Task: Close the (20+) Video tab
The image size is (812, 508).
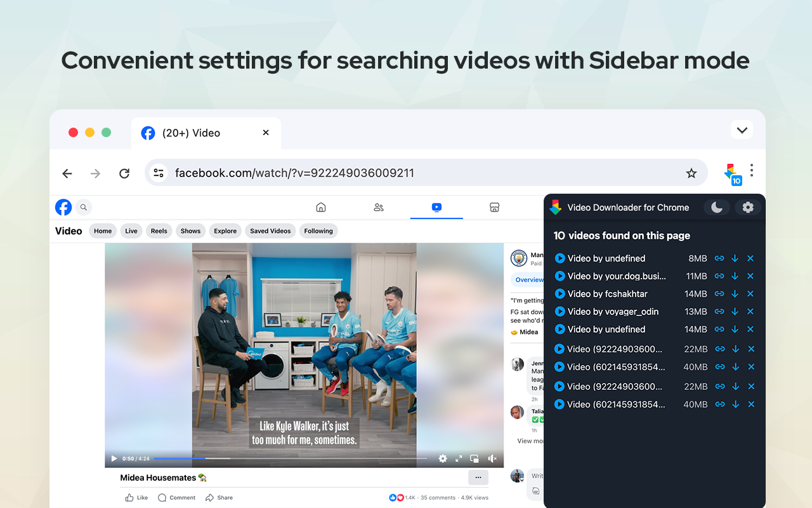Action: pos(266,133)
